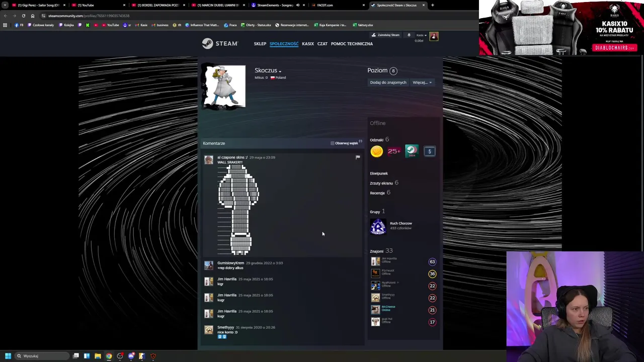Open Ruch Chorzow group name link

pyautogui.click(x=401, y=223)
